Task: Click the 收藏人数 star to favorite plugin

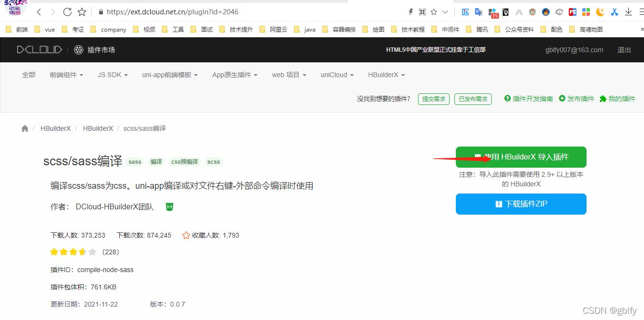Action: click(186, 235)
